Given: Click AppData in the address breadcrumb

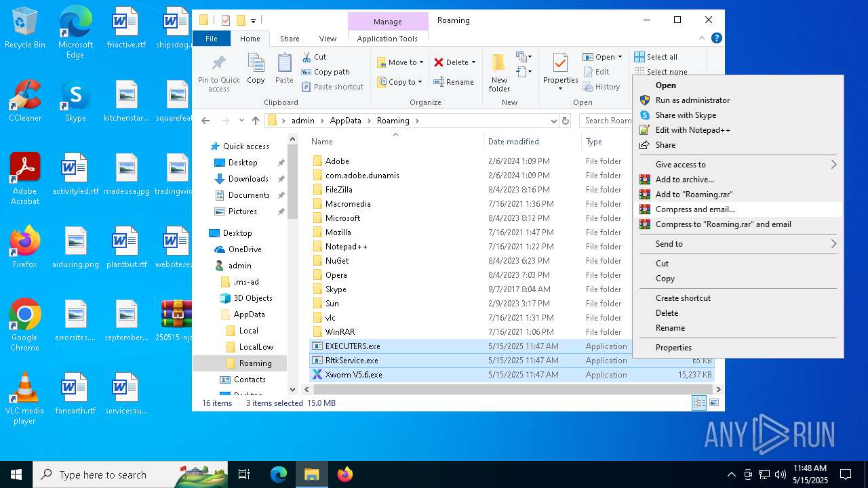Looking at the screenshot, I should pyautogui.click(x=345, y=121).
